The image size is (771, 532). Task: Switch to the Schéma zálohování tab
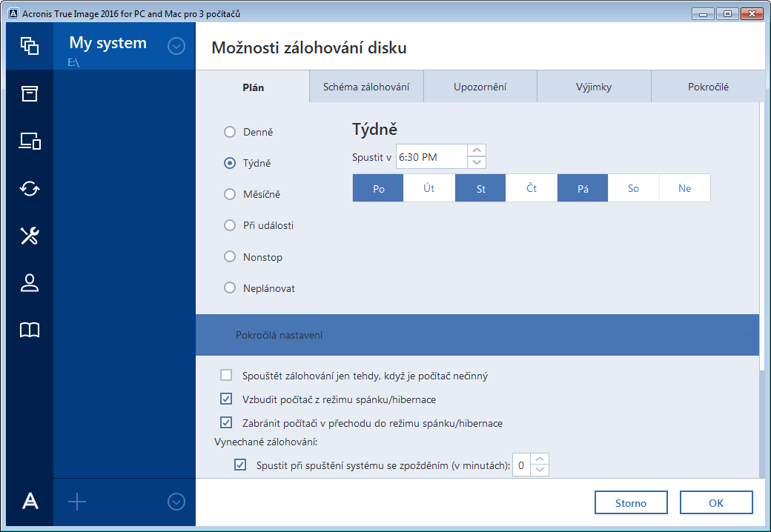coord(366,87)
